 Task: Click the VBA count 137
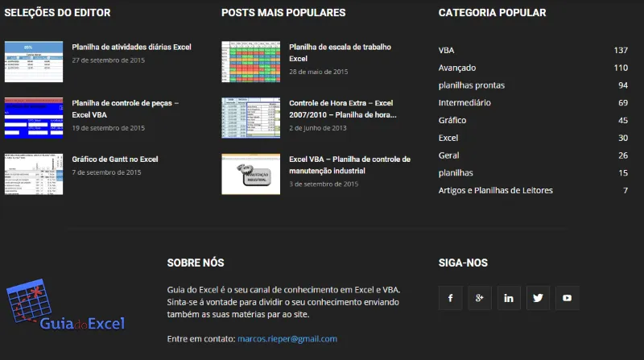click(621, 50)
